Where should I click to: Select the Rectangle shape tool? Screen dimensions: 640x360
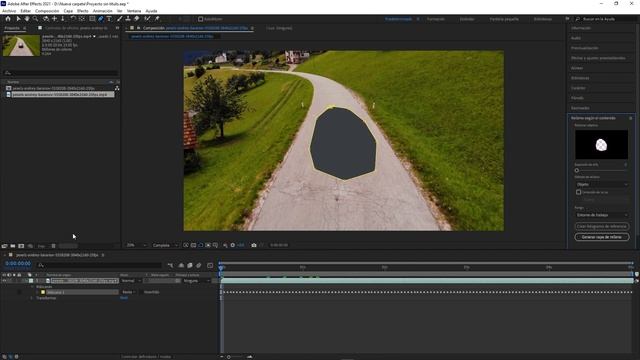[92, 19]
